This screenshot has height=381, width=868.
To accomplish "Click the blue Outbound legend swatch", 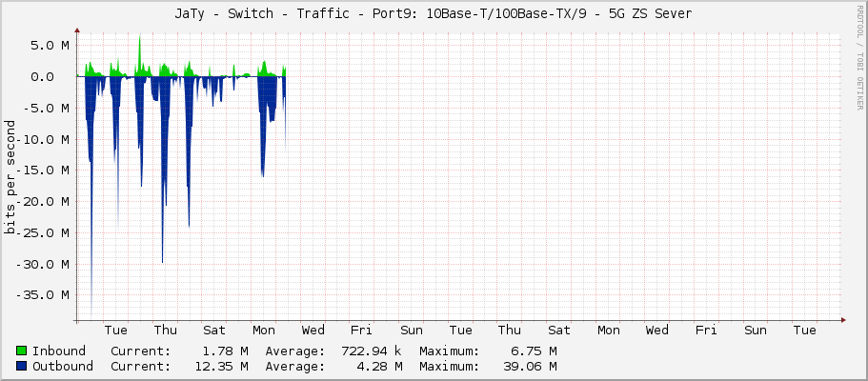I will click(x=22, y=366).
